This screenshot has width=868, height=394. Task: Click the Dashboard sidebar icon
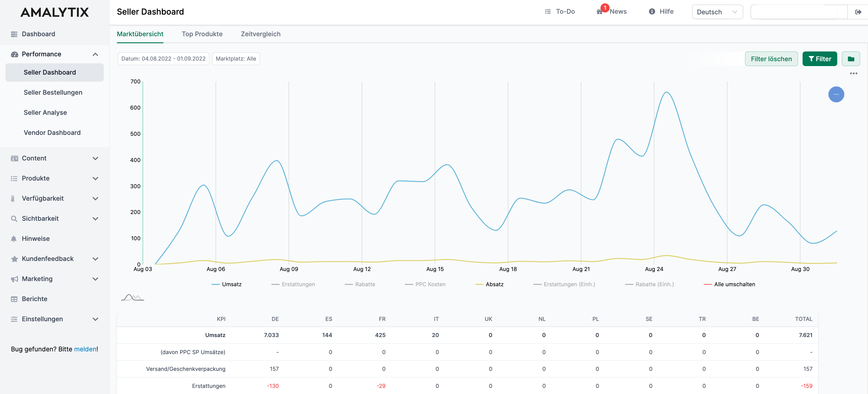[x=14, y=34]
